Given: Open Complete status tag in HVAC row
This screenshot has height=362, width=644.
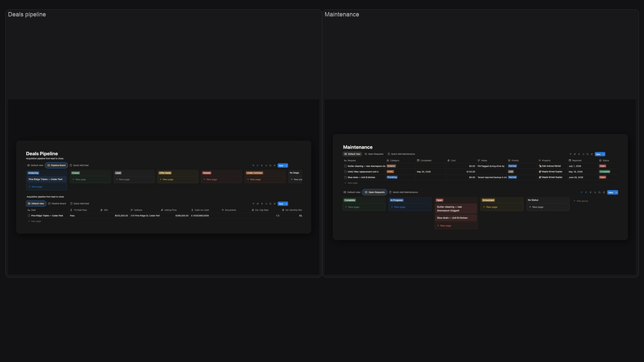Looking at the screenshot, I should click(x=604, y=172).
